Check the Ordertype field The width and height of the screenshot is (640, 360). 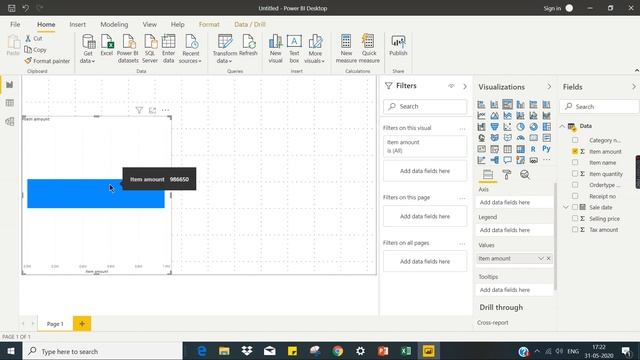575,185
